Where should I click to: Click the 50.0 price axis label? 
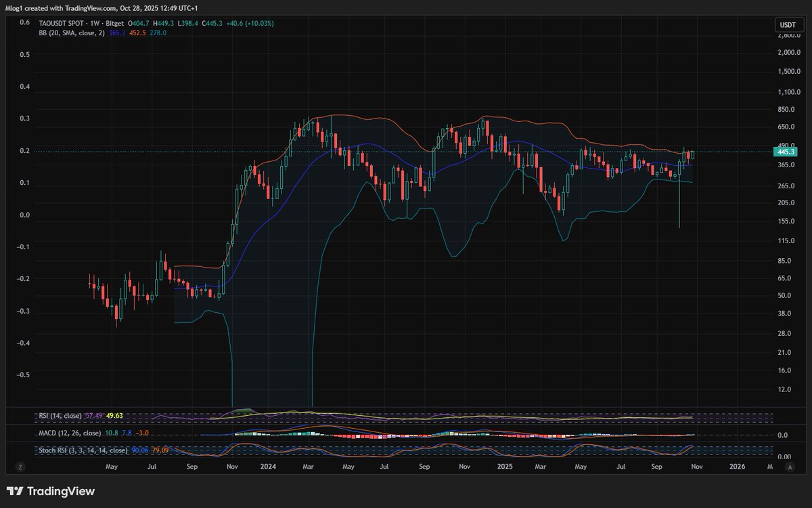(784, 295)
